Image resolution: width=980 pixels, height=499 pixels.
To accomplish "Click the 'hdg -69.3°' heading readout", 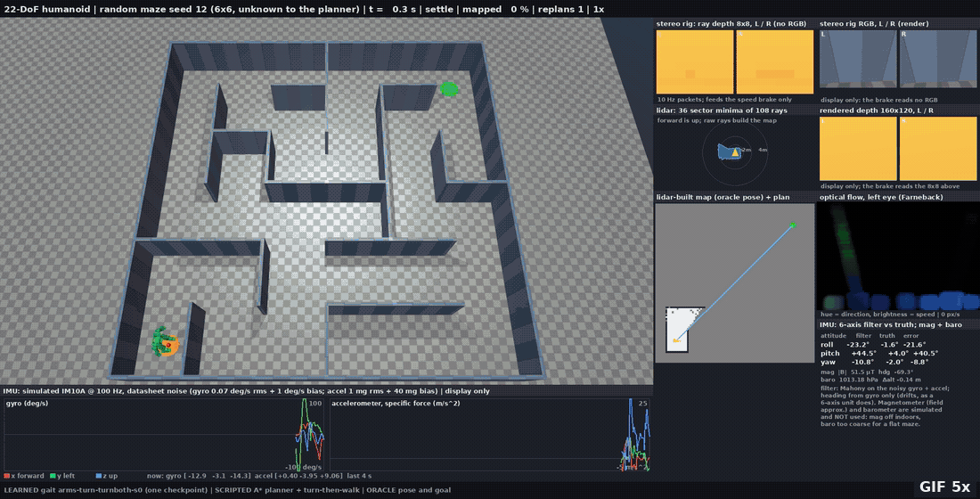I will click(895, 372).
